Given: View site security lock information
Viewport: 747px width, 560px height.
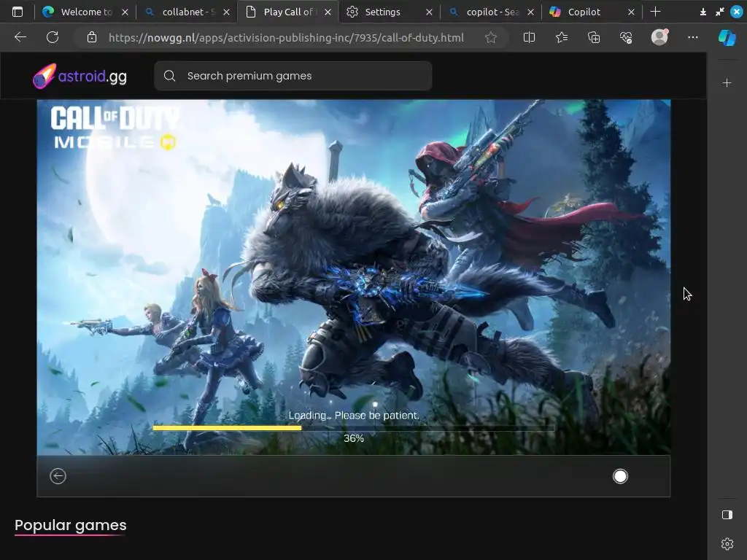Looking at the screenshot, I should coord(92,38).
